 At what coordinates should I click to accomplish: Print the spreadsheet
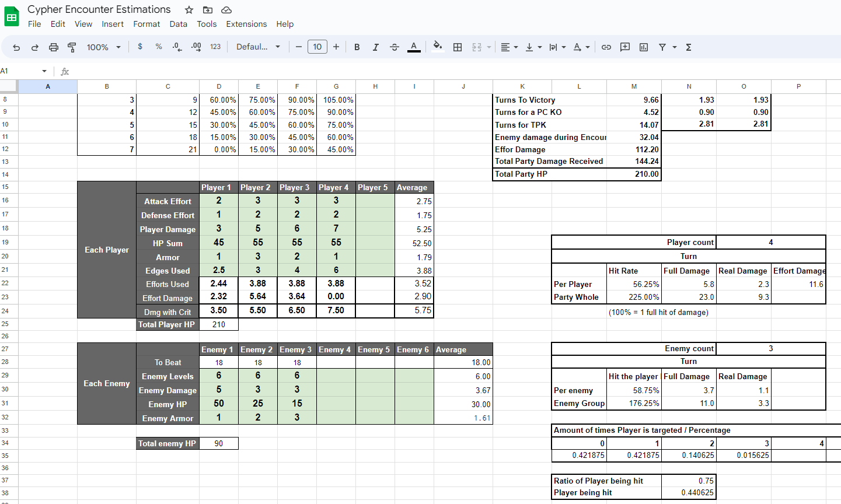53,47
